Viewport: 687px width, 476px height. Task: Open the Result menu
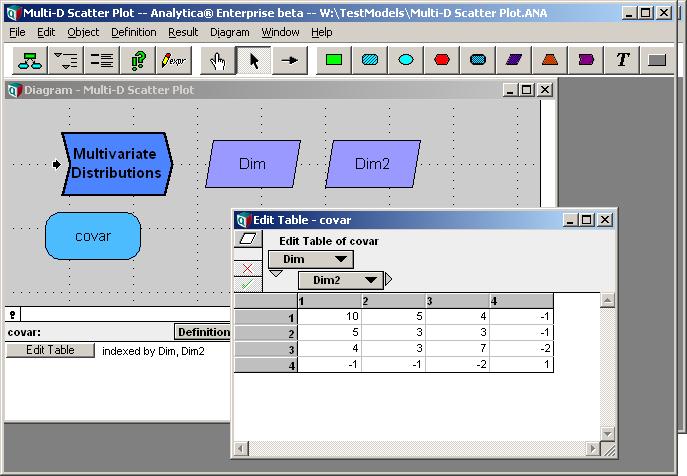click(x=183, y=32)
